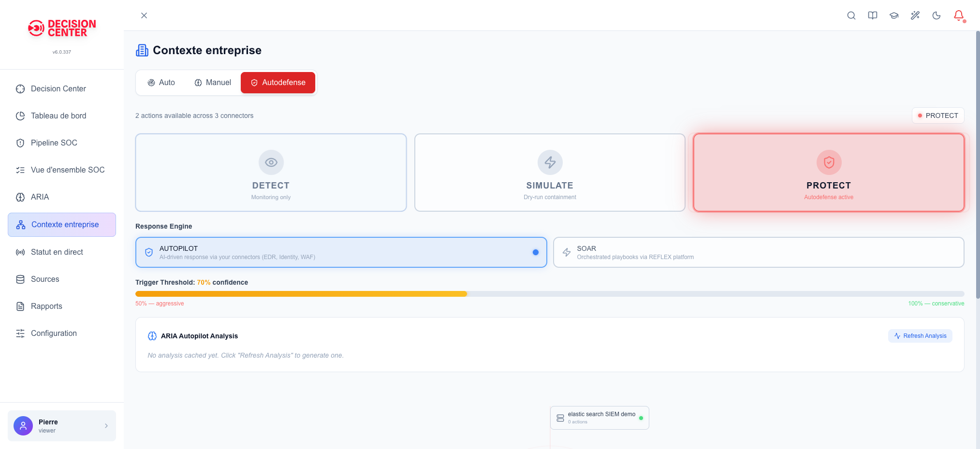The height and width of the screenshot is (449, 980).
Task: Open search with the magnifier icon
Action: 851,15
